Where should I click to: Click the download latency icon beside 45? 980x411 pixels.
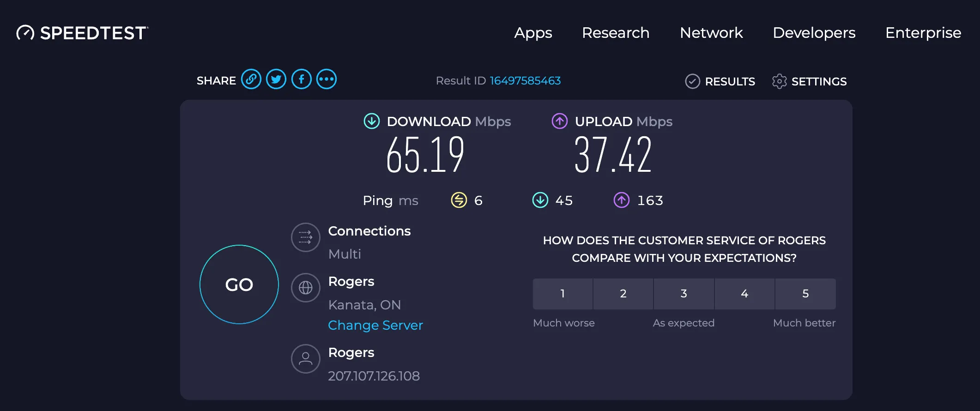coord(540,200)
